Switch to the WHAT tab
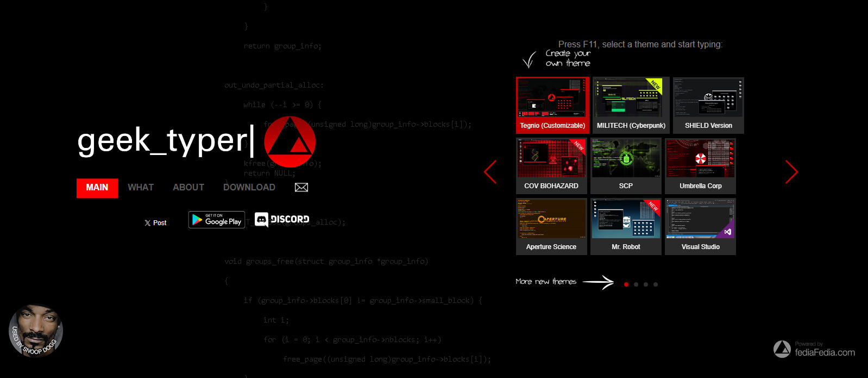Image resolution: width=868 pixels, height=378 pixels. pyautogui.click(x=141, y=188)
